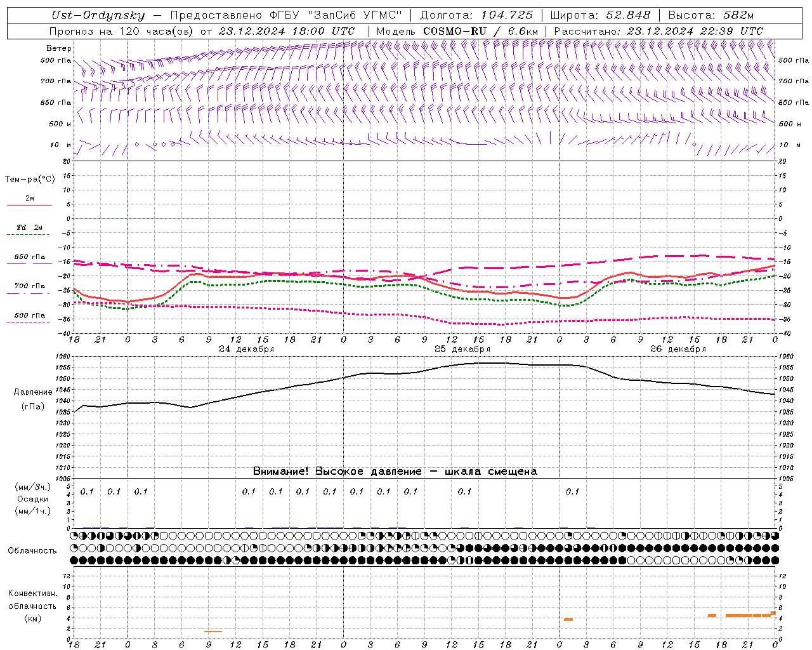Click the Давление pressure panel label
812x650 pixels.
click(x=33, y=392)
